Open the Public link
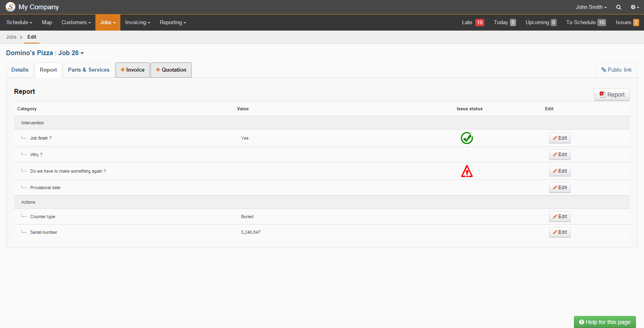644x328 pixels. 616,70
